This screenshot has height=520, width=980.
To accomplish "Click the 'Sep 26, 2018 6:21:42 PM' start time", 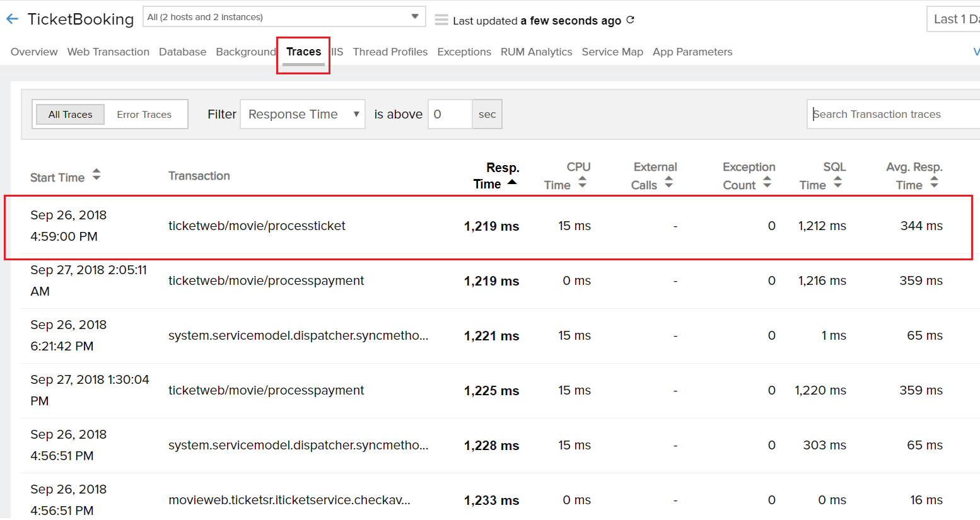I will (69, 335).
